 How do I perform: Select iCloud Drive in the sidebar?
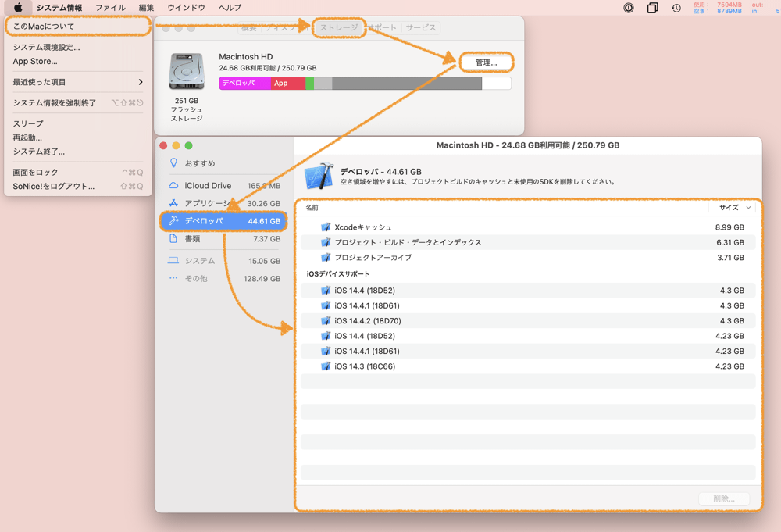(x=224, y=186)
